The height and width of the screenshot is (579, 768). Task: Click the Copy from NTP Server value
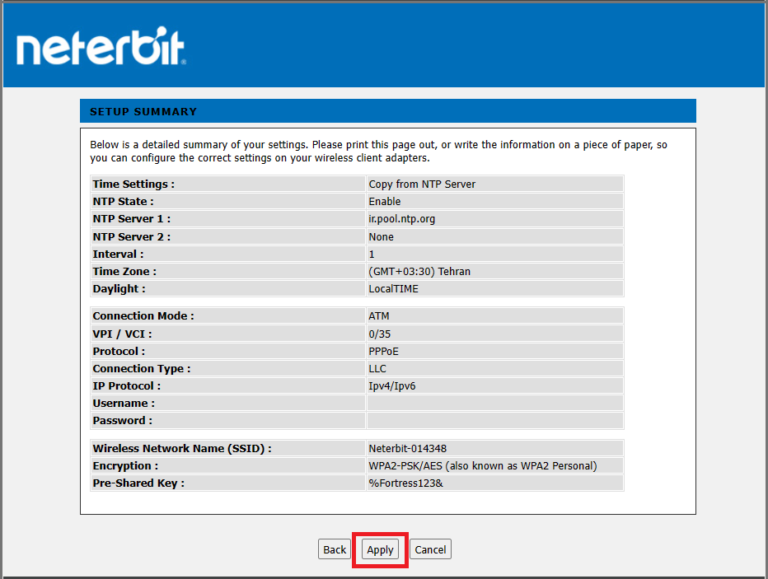pyautogui.click(x=421, y=184)
